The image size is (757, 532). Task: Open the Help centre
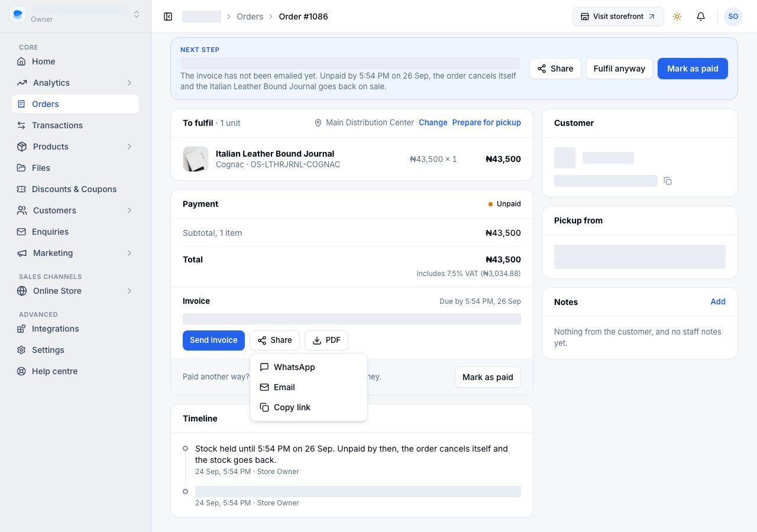[75, 371]
